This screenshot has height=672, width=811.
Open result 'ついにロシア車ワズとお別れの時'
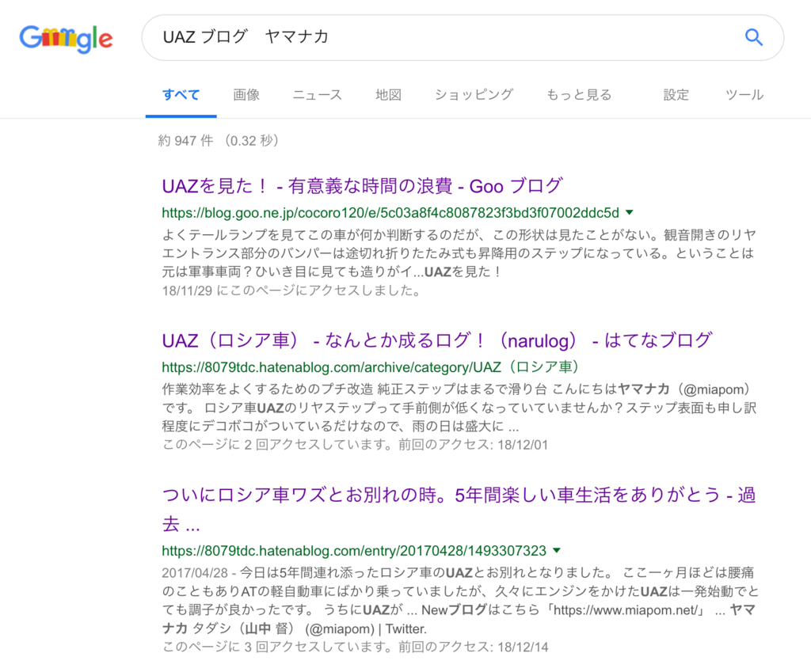459,509
